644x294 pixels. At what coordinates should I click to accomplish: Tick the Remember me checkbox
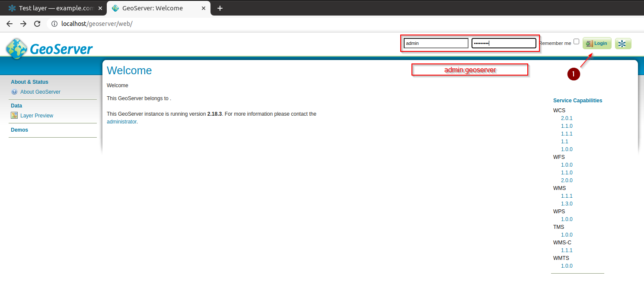[576, 41]
